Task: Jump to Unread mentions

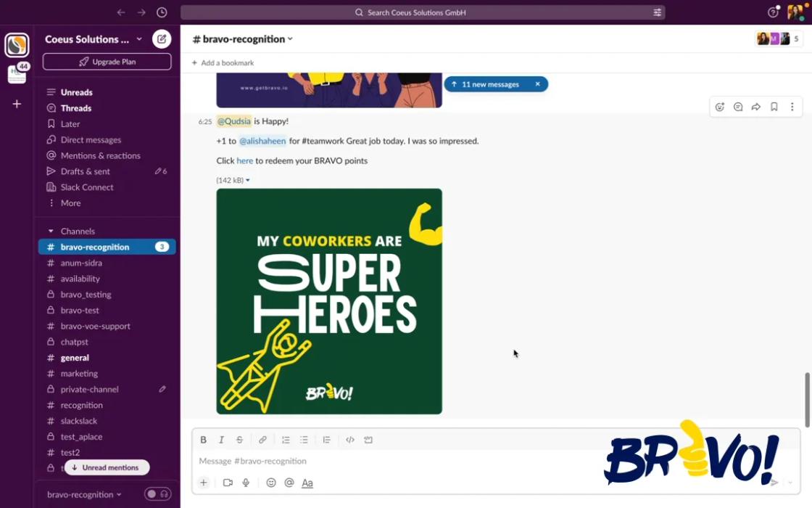Action: coord(107,467)
